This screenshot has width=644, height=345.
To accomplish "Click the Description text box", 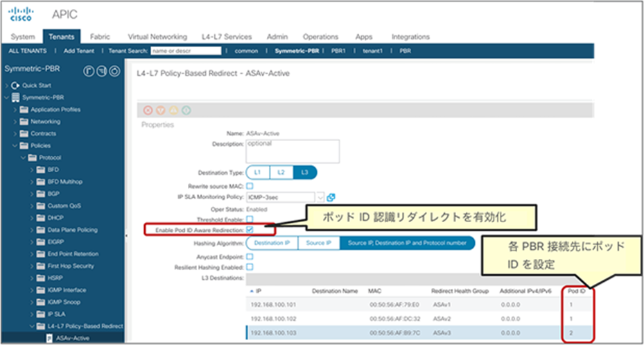I will 293,151.
